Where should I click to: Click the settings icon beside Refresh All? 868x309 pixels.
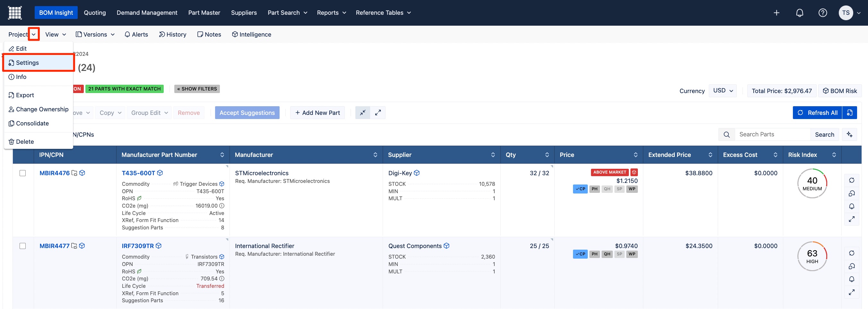(849, 113)
